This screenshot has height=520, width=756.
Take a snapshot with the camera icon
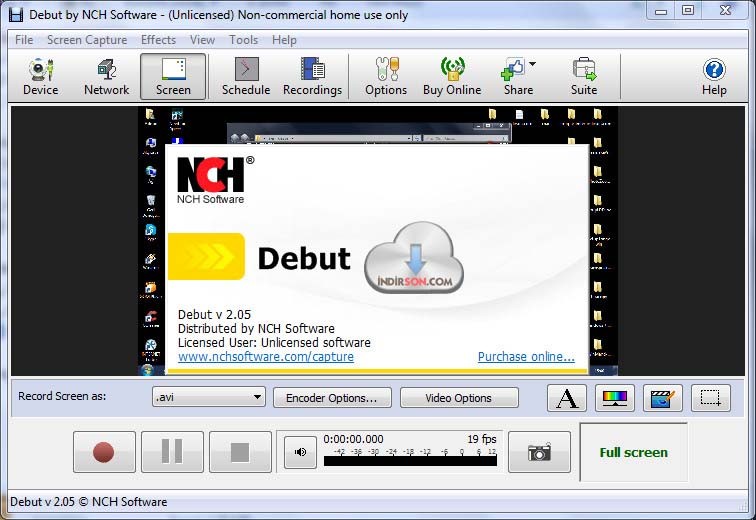540,452
